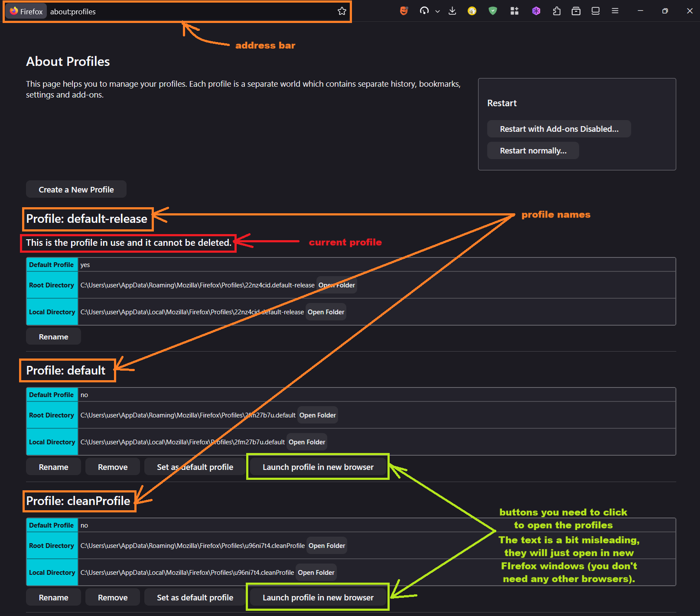Click the speedometer gauge toolbar icon

(424, 11)
